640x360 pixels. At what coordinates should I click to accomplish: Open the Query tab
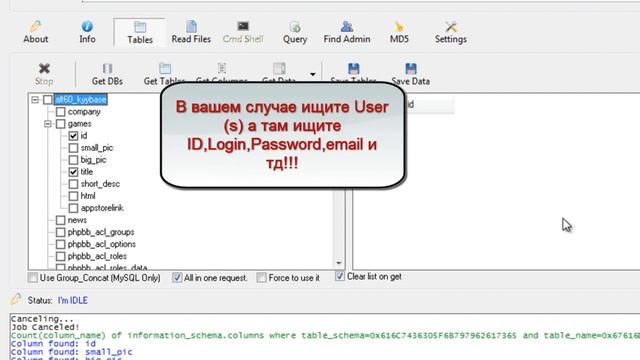click(295, 33)
